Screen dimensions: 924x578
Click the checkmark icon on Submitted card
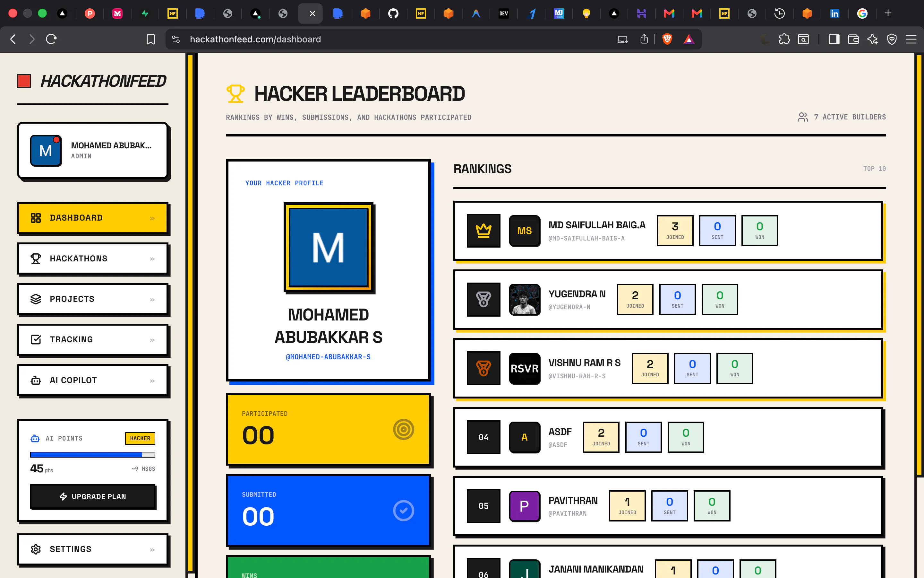[x=404, y=510]
